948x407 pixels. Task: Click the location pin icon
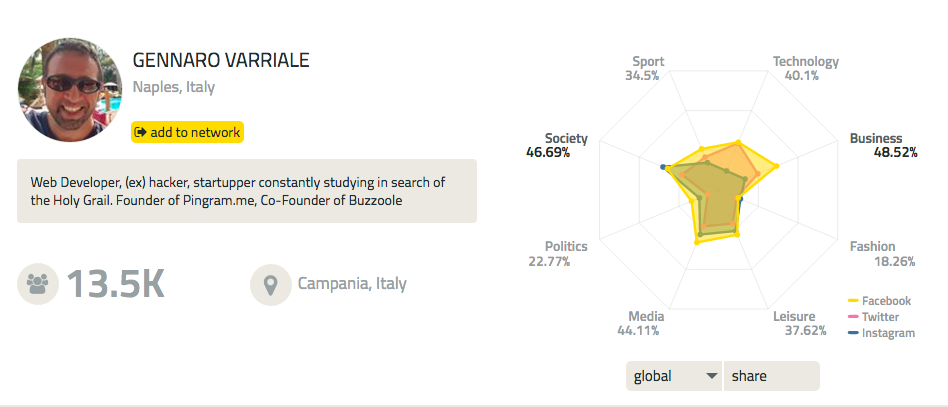[270, 285]
